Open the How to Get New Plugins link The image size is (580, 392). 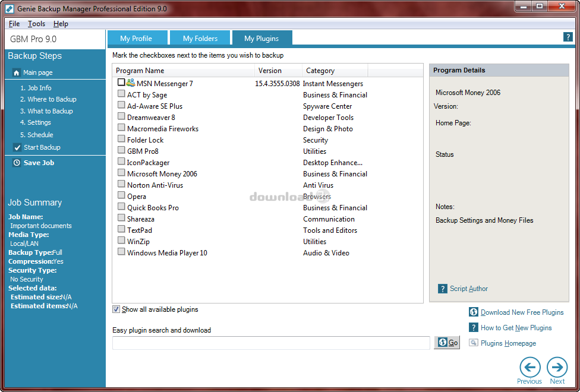click(x=516, y=328)
